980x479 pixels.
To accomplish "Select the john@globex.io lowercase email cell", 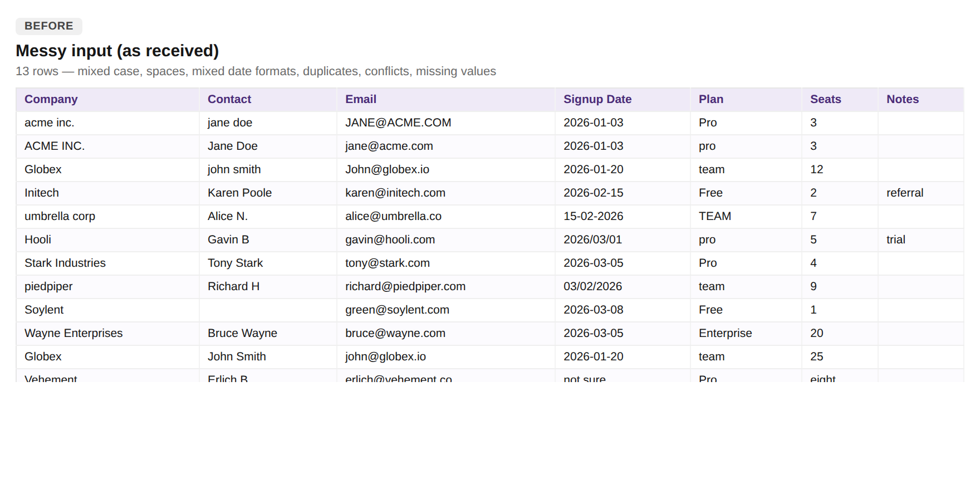I will click(446, 357).
